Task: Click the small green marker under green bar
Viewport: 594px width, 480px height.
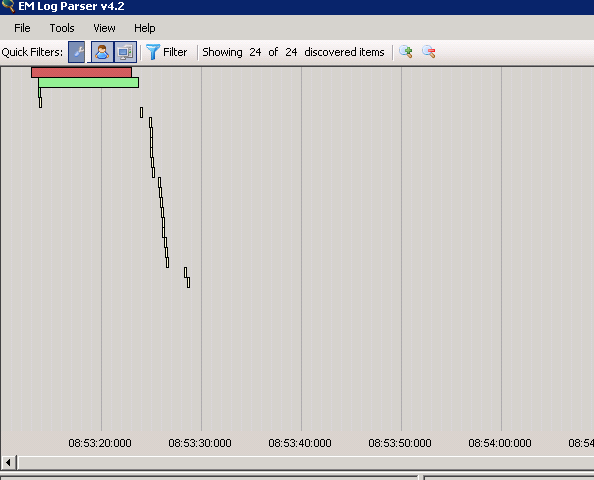Action: point(39,92)
